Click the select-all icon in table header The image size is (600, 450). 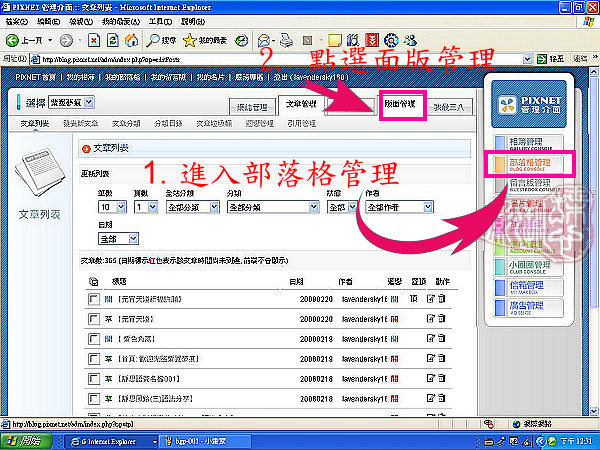click(93, 282)
